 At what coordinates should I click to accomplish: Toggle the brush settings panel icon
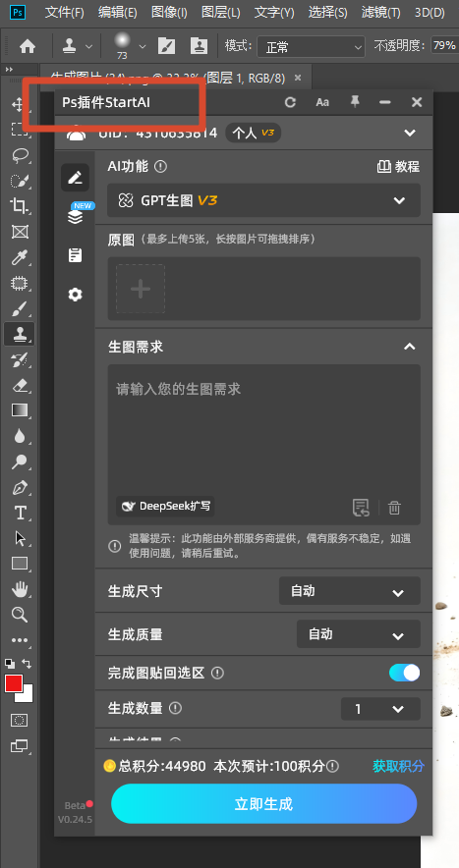166,46
